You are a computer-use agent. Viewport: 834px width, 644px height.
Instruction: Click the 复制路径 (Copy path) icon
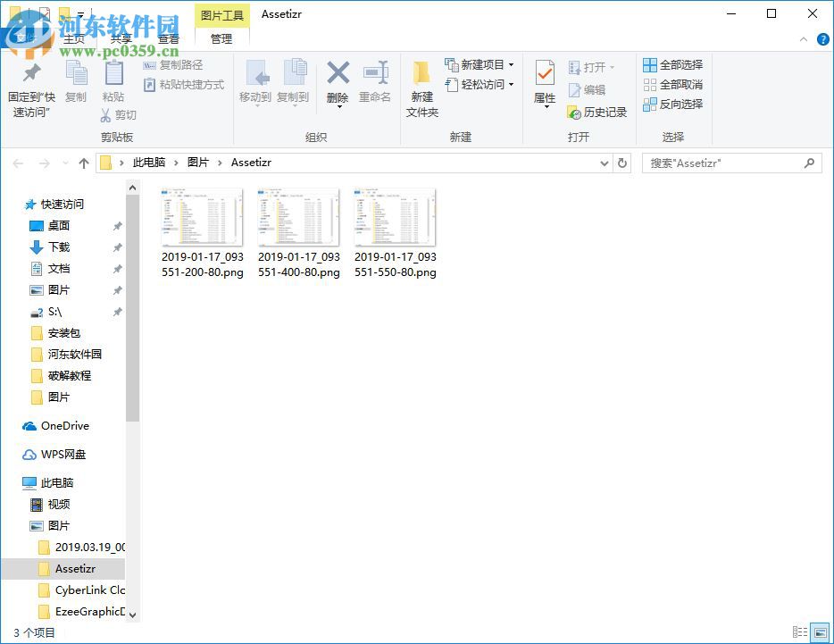(176, 64)
